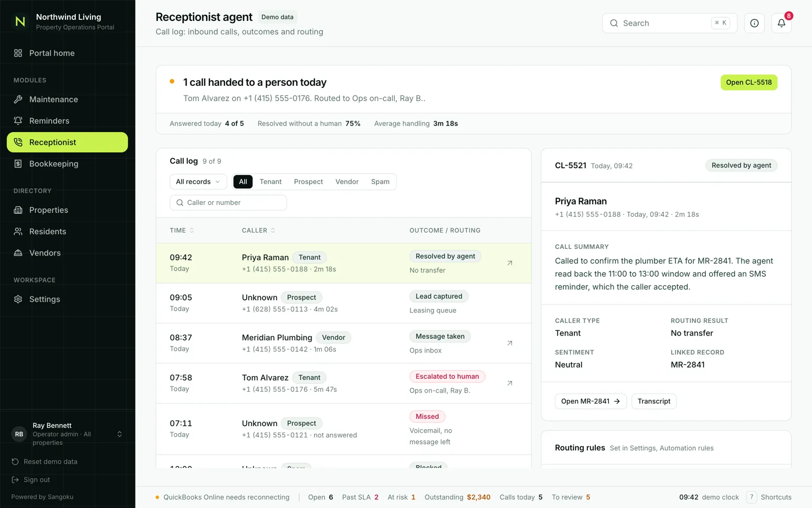Click the Bookkeeping ledger icon
Viewport: 812px width, 508px height.
pyautogui.click(x=18, y=164)
